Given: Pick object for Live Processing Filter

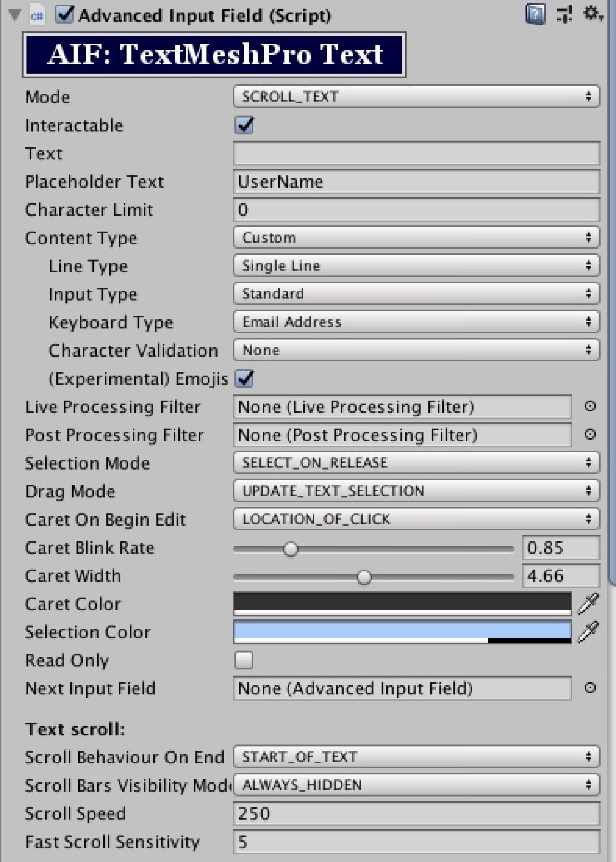Looking at the screenshot, I should (x=590, y=406).
